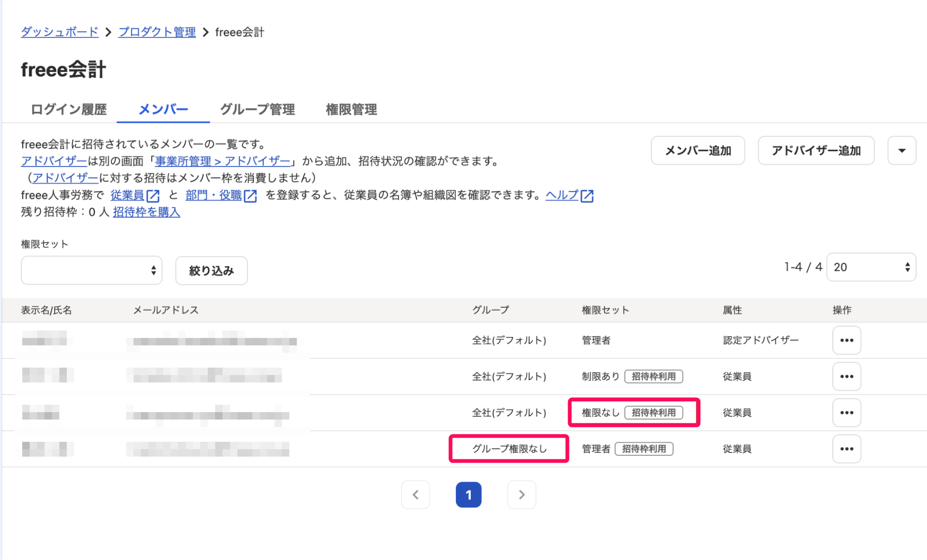Click the external-link icon beside ヘルプ

(587, 196)
